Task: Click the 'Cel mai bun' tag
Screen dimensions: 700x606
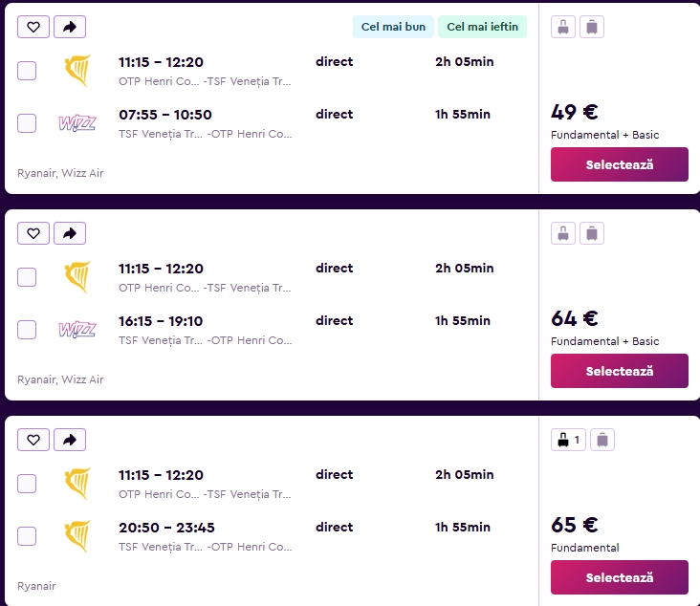Action: 393,27
